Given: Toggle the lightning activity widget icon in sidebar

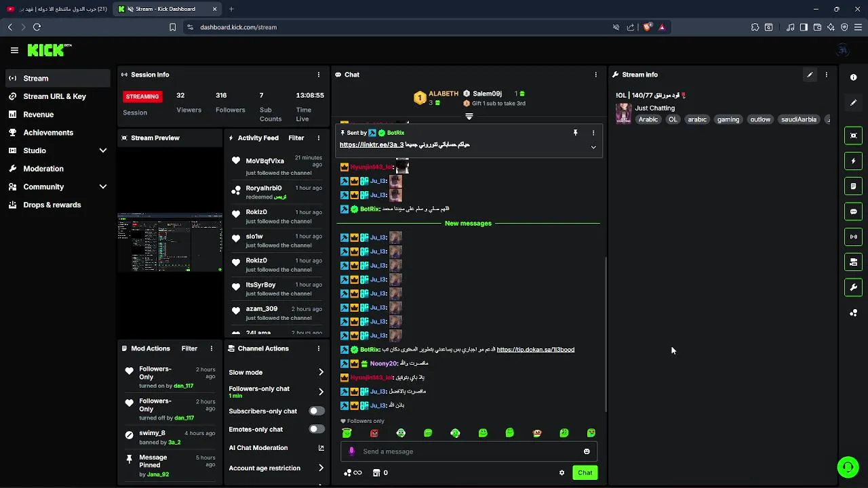Looking at the screenshot, I should (853, 161).
